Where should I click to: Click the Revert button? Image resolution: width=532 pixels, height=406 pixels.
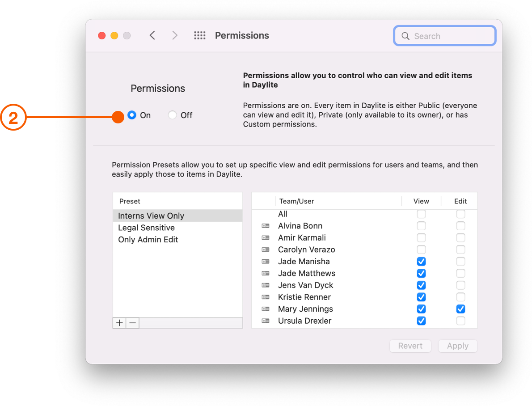pos(410,346)
